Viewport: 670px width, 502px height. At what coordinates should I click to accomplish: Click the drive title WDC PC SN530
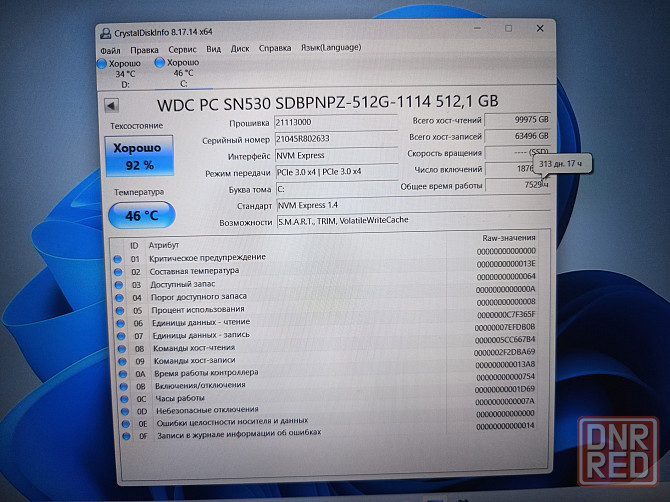click(x=328, y=103)
